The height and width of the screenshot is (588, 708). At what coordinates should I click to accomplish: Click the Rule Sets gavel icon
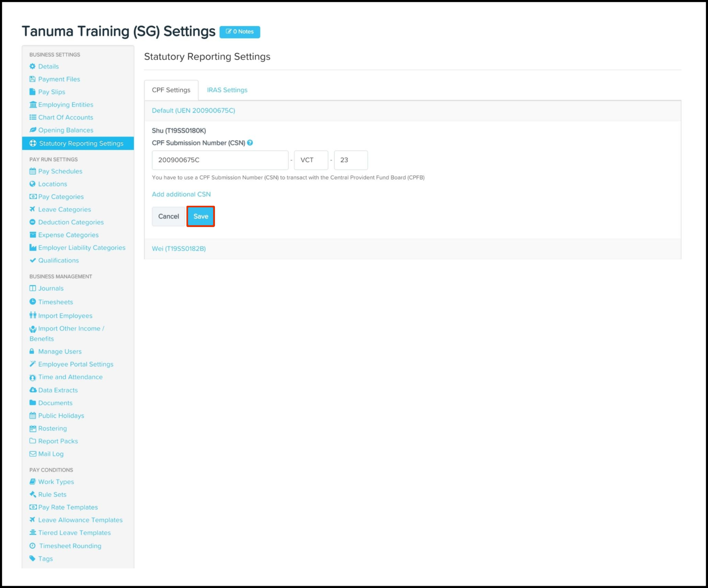(33, 494)
